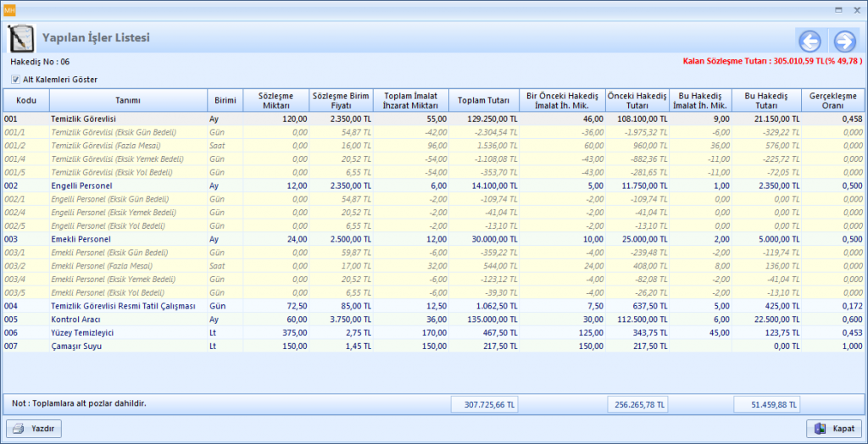Close the window with the X icon
This screenshot has width=868, height=444.
pyautogui.click(x=856, y=8)
